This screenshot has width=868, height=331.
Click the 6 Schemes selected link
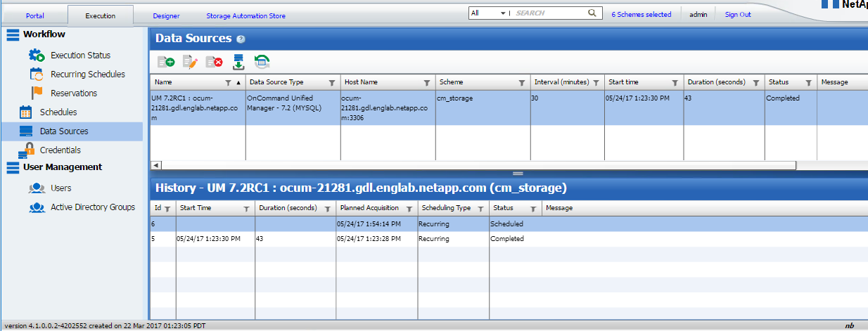click(642, 14)
